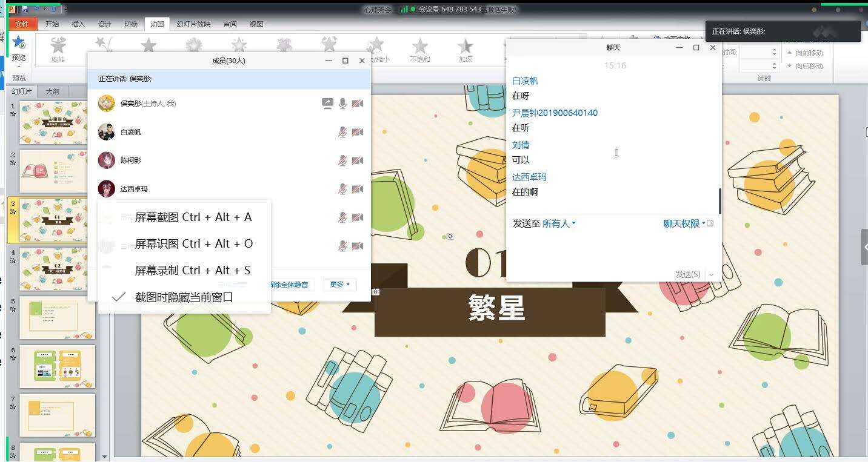Click avatar of 白凌帆 in members list
The height and width of the screenshot is (462, 868).
[x=107, y=132]
